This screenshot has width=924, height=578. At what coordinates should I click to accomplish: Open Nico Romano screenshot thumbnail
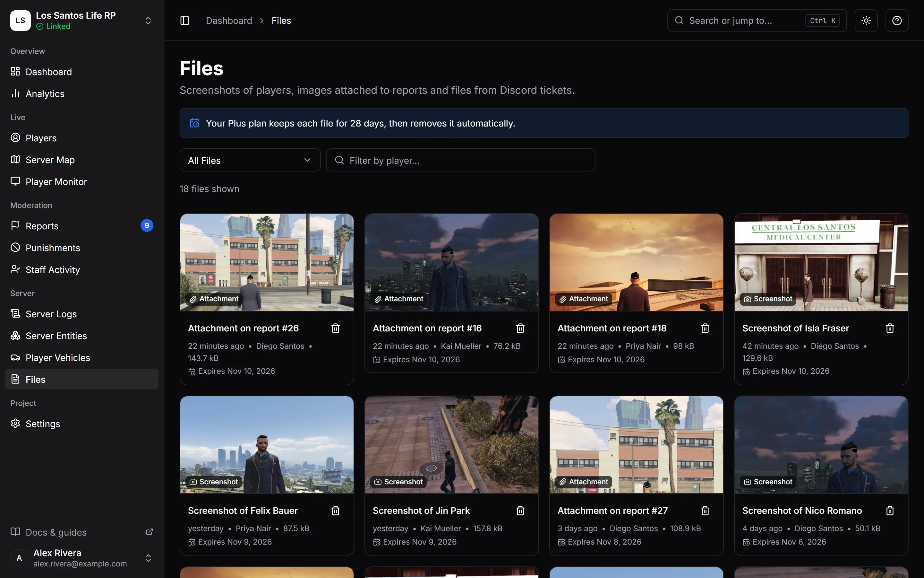tap(821, 445)
